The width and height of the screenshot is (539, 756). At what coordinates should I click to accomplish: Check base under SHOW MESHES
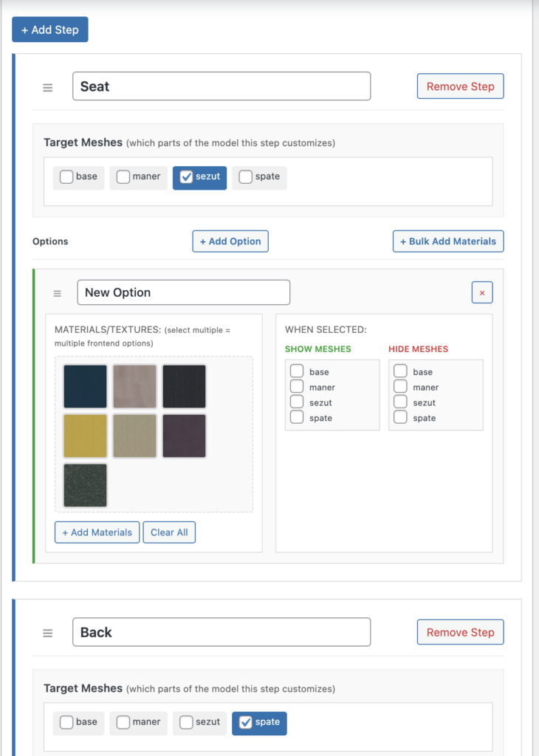298,371
